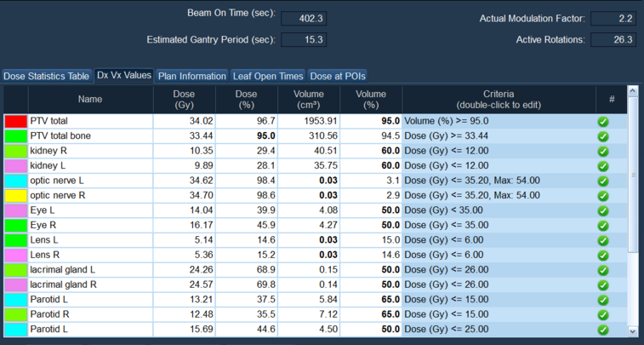Select the Actual Modulation Factor value box
This screenshot has width=644, height=345.
coord(613,19)
